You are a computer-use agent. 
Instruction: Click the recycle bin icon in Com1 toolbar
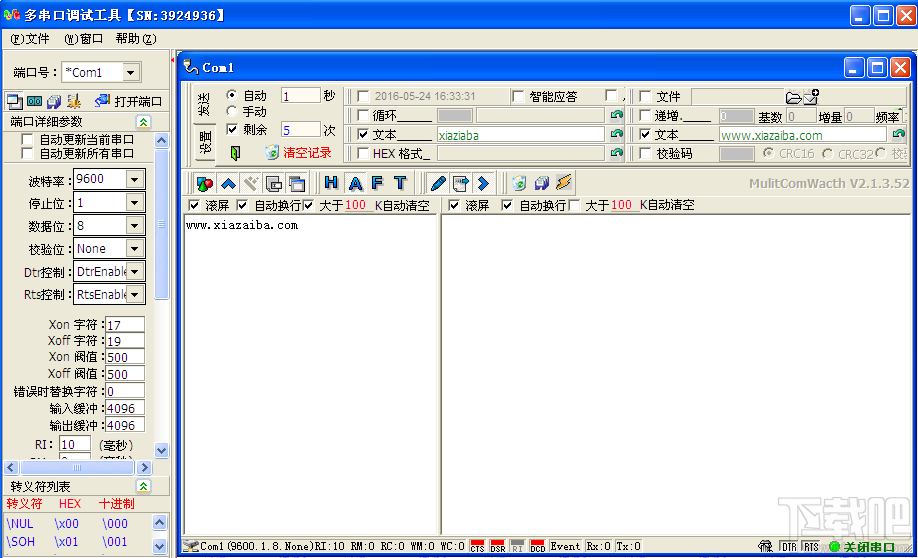519,183
